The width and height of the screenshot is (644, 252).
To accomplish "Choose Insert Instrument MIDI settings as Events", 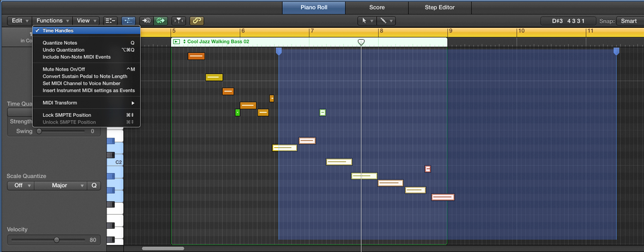I will (x=86, y=90).
